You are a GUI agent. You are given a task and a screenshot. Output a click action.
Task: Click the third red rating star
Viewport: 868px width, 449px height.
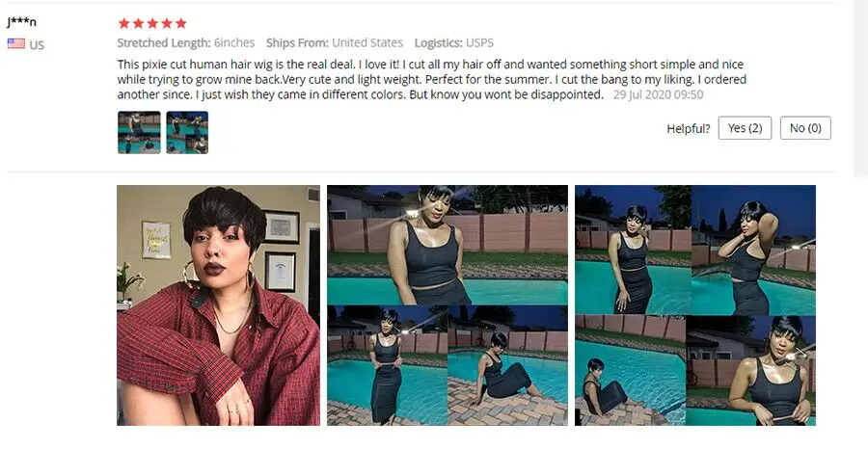click(152, 23)
